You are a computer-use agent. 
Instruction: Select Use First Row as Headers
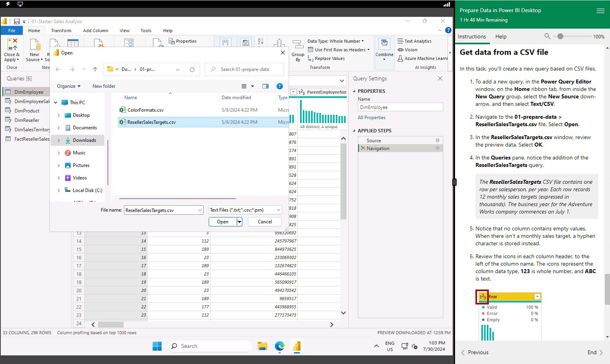pyautogui.click(x=340, y=50)
